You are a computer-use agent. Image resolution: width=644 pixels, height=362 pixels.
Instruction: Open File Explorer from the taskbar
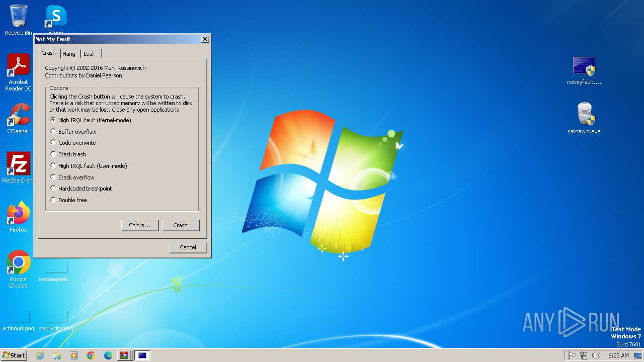coord(57,355)
